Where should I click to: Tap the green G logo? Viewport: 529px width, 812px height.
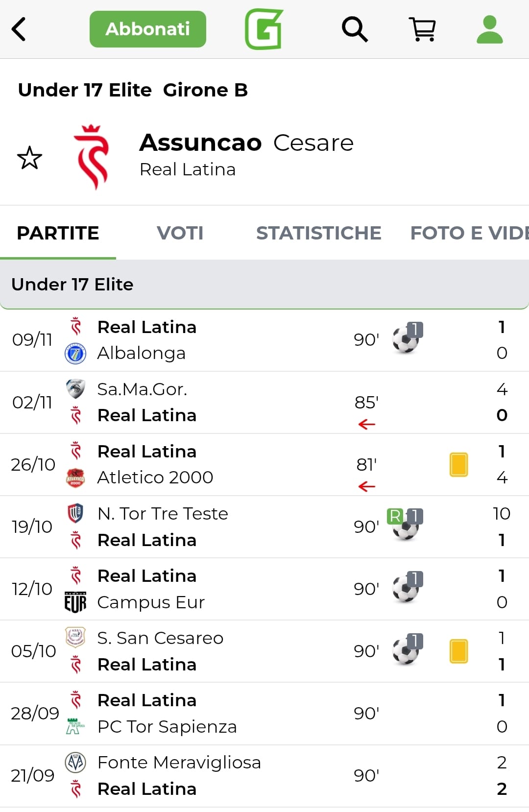264,29
